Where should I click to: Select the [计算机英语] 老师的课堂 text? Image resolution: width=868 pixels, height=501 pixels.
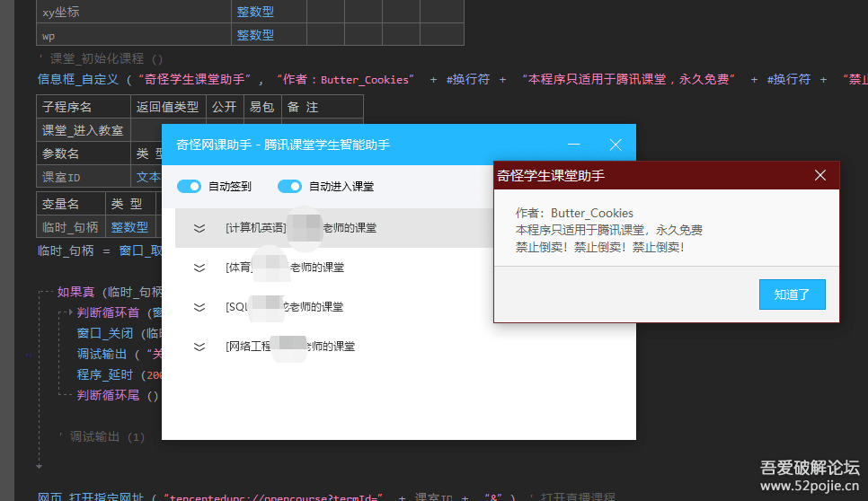(301, 228)
